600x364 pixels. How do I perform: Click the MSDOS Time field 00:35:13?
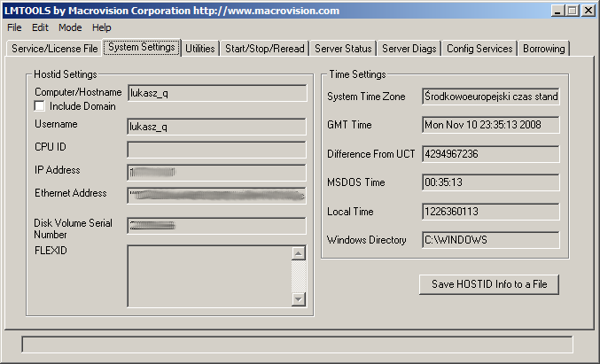click(491, 182)
